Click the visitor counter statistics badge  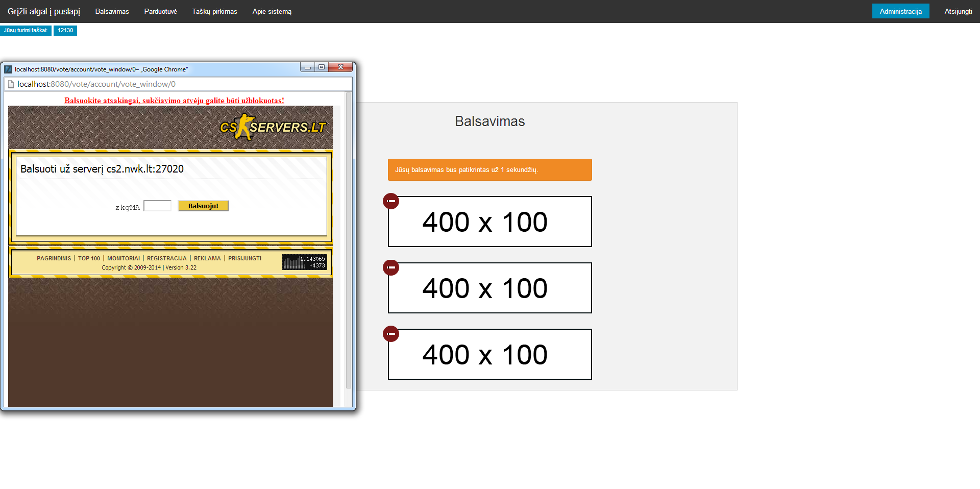coord(304,262)
